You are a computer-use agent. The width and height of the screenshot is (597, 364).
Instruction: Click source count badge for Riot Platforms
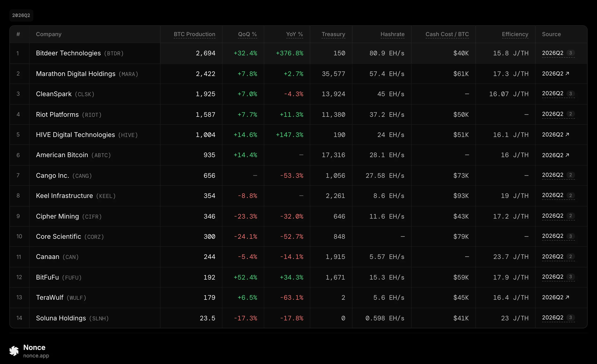[570, 114]
